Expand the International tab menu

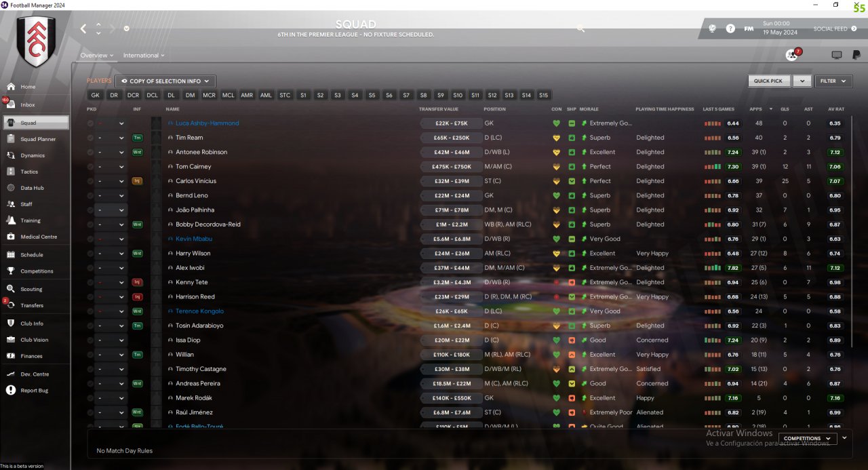(144, 56)
